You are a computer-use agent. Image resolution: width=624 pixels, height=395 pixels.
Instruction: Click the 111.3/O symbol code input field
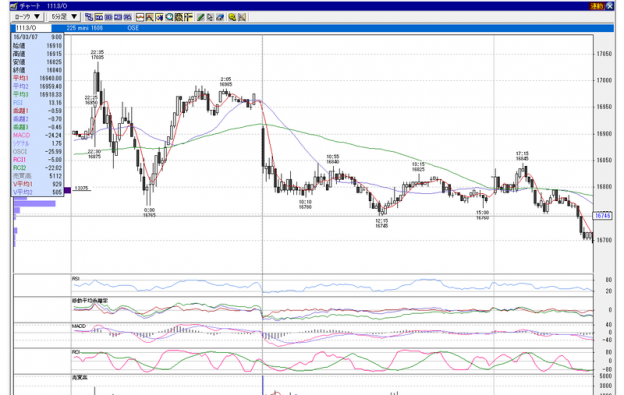tap(33, 28)
